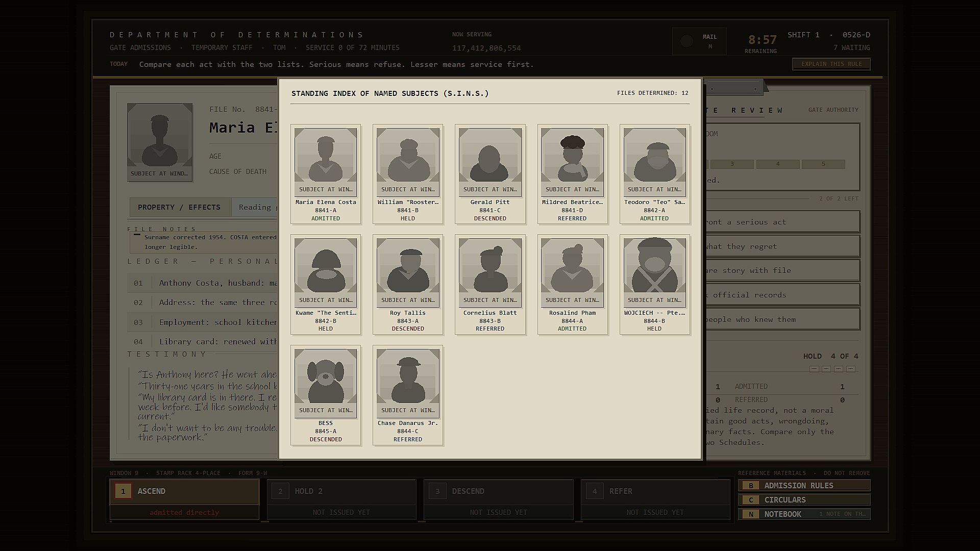Choose "a serious act" option

pyautogui.click(x=782, y=222)
